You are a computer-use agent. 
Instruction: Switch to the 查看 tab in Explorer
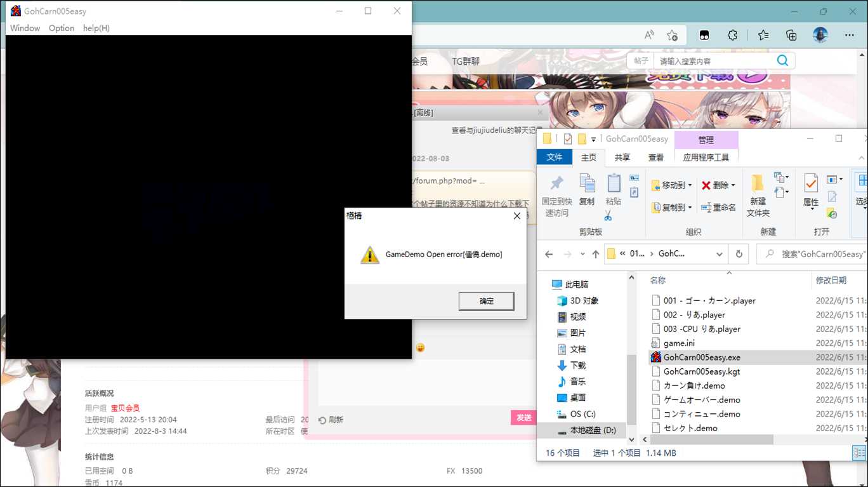656,157
